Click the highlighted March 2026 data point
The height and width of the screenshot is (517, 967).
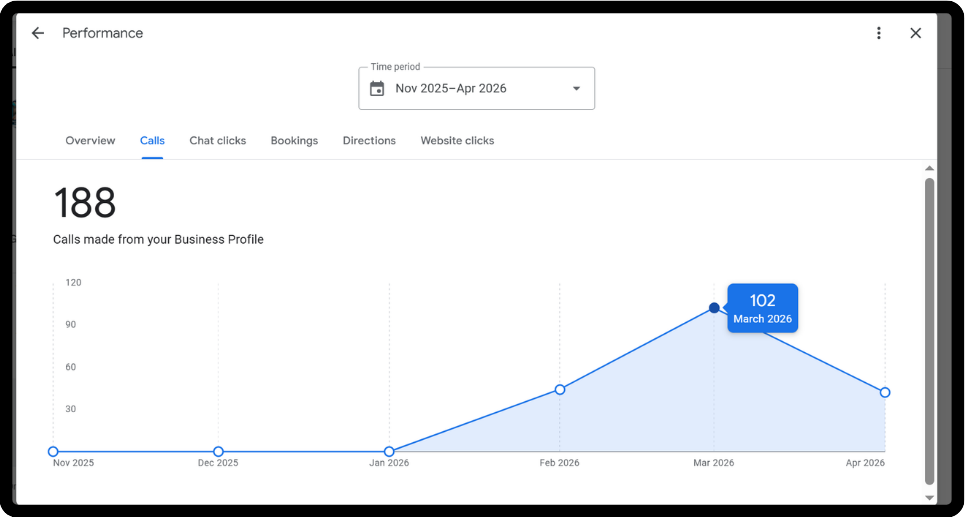pyautogui.click(x=714, y=308)
